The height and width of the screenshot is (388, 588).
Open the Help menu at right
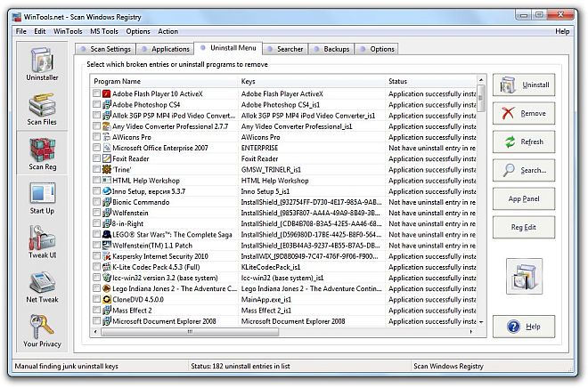pyautogui.click(x=562, y=31)
